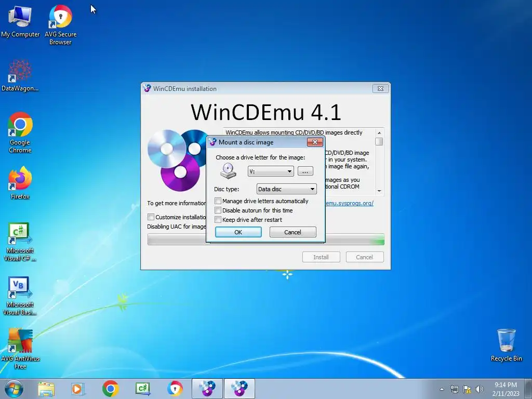Open AVG AntiVirus Free desktop shortcut
532x399 pixels.
pyautogui.click(x=20, y=349)
